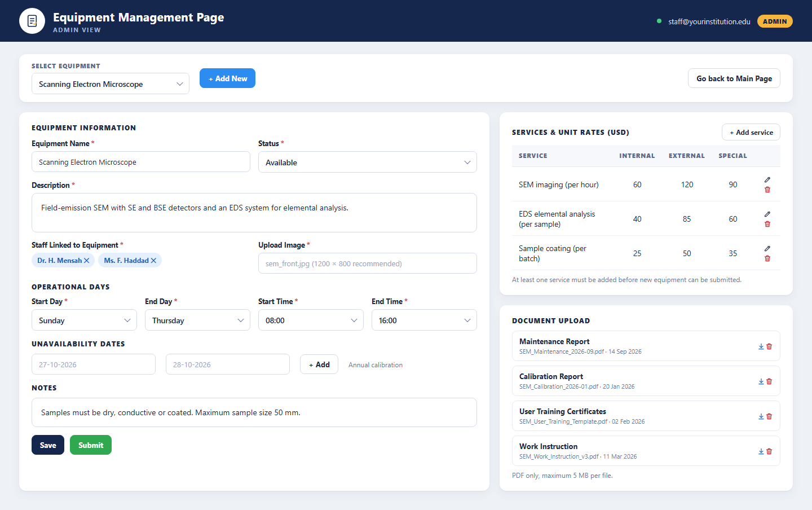Submit the equipment form

click(91, 445)
